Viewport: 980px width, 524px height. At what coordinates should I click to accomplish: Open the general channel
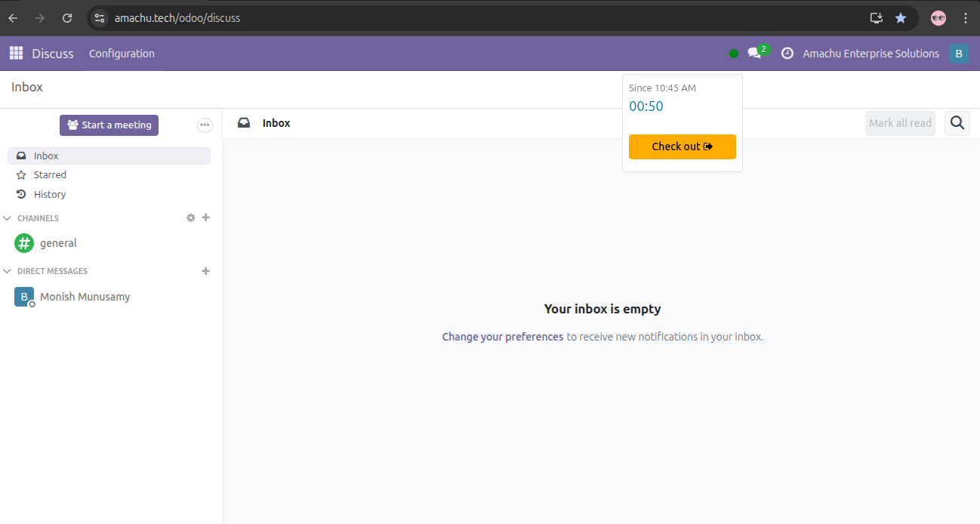(x=58, y=243)
